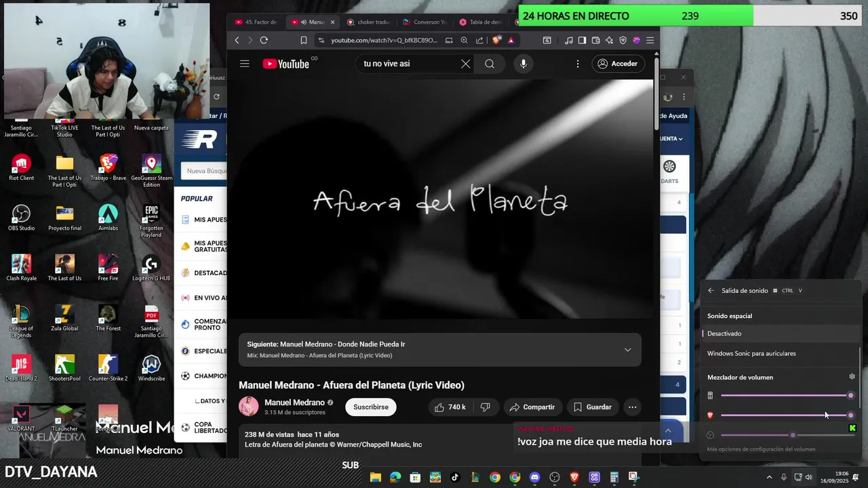Image resolution: width=868 pixels, height=488 pixels.
Task: Select Windows Sonic para auriculares
Action: tap(781, 353)
